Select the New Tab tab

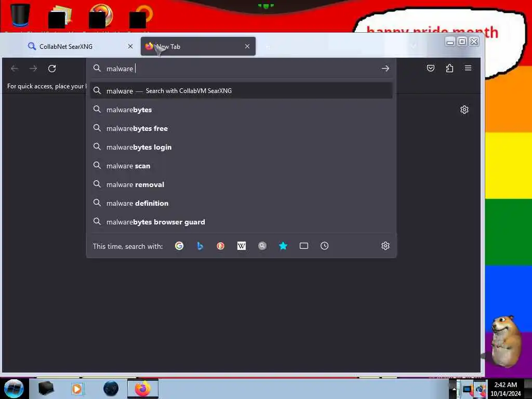pyautogui.click(x=198, y=46)
